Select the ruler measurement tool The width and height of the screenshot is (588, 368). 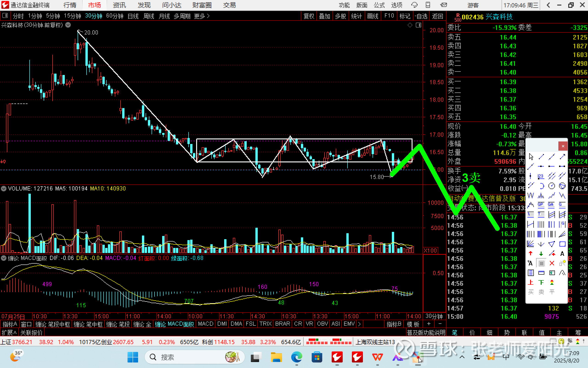point(541,273)
